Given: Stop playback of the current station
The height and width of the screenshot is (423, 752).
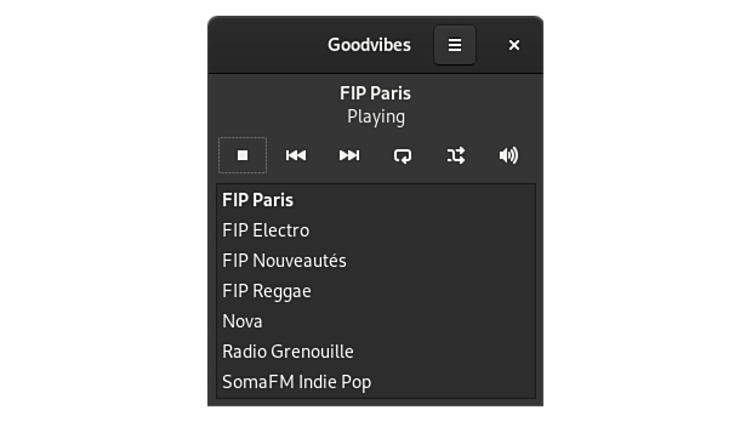Looking at the screenshot, I should (x=242, y=155).
